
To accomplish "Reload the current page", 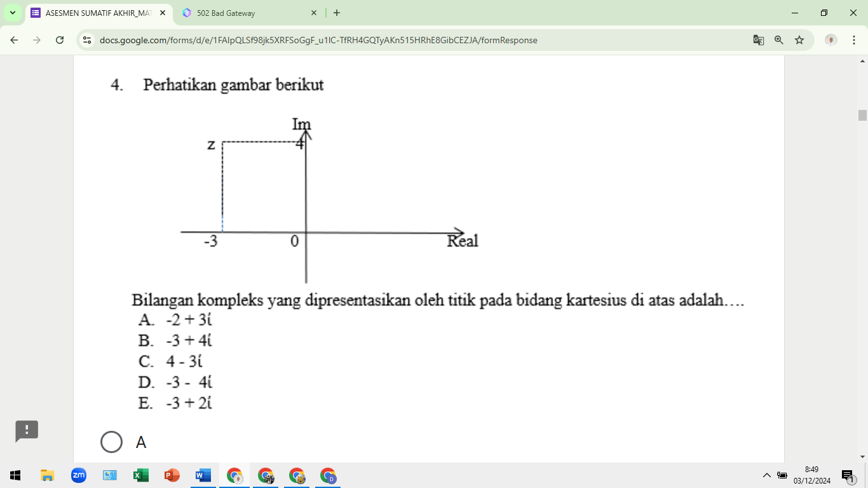I will (60, 40).
